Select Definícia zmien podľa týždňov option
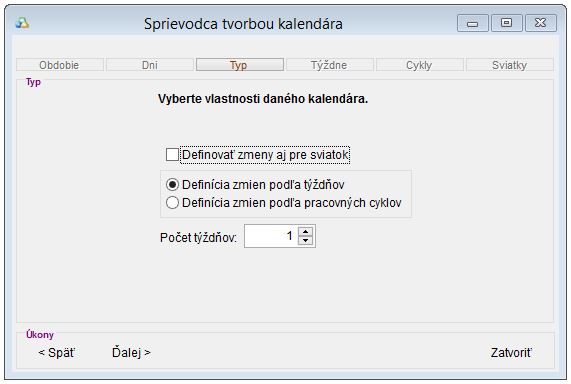Viewport: 571px width, 384px height. tap(172, 185)
